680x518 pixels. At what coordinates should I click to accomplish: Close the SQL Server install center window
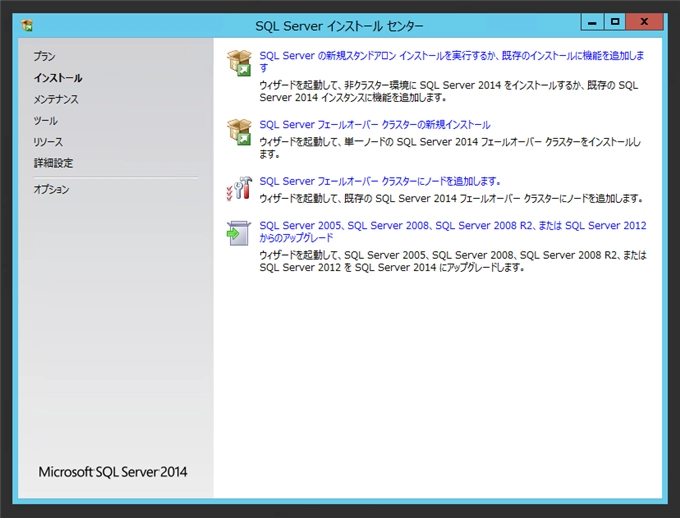click(x=644, y=22)
